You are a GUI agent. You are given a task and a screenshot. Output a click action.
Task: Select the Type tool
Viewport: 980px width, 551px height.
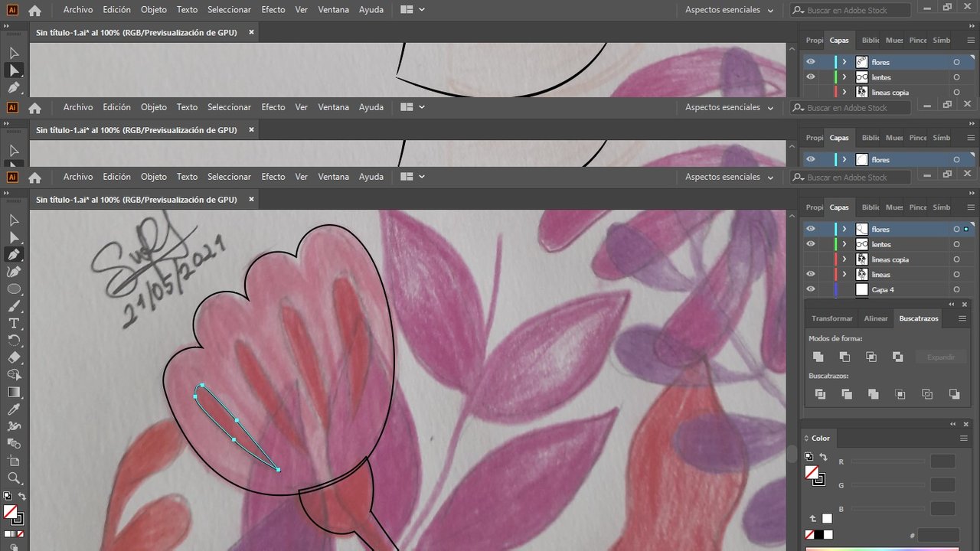point(14,323)
